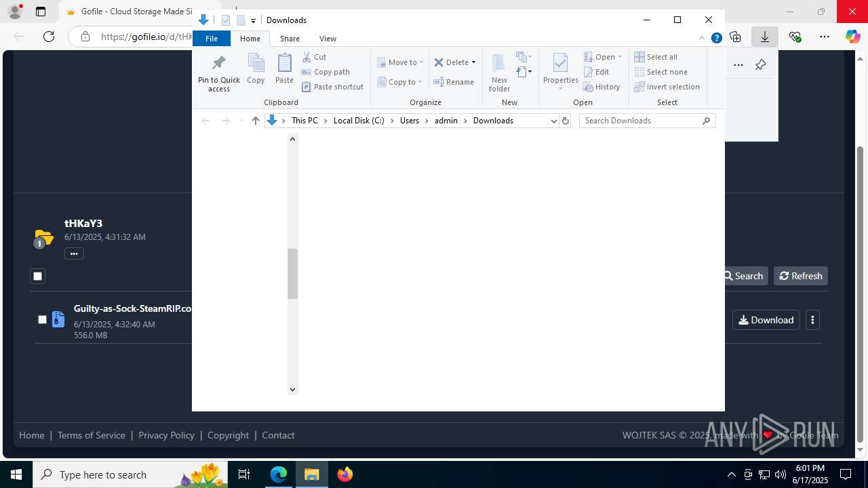Viewport: 868px width, 488px height.
Task: Click Paste shortcut in the ribbon
Action: click(x=332, y=87)
